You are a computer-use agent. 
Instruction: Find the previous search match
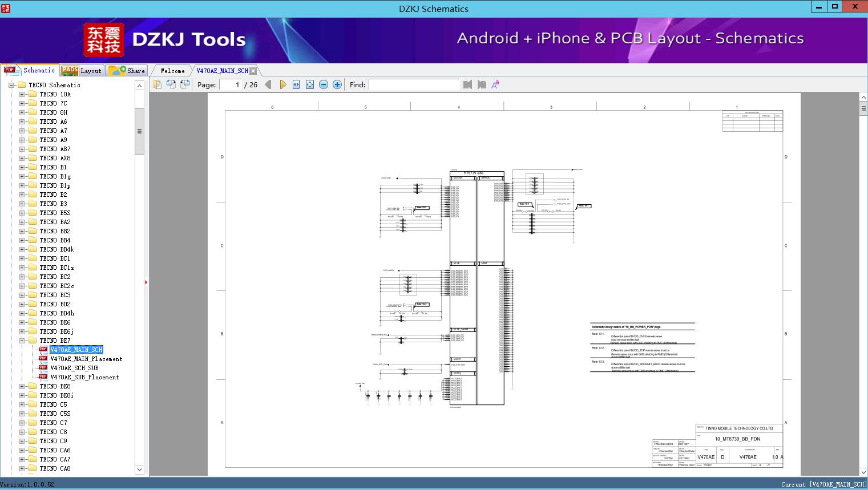pos(468,84)
